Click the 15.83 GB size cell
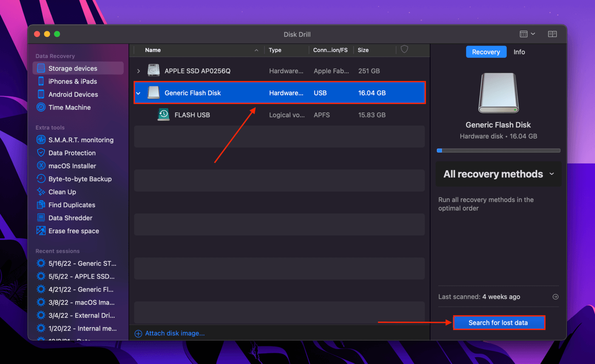Image resolution: width=595 pixels, height=364 pixels. [372, 115]
